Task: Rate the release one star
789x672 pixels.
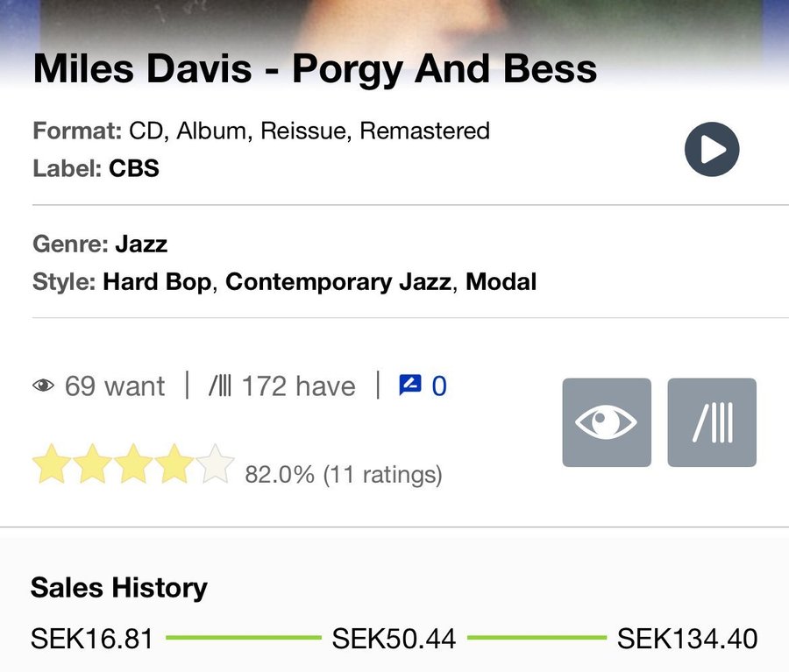Action: click(51, 464)
